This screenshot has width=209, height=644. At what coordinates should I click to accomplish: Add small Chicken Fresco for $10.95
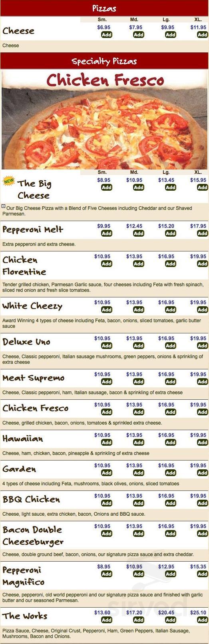tap(106, 412)
